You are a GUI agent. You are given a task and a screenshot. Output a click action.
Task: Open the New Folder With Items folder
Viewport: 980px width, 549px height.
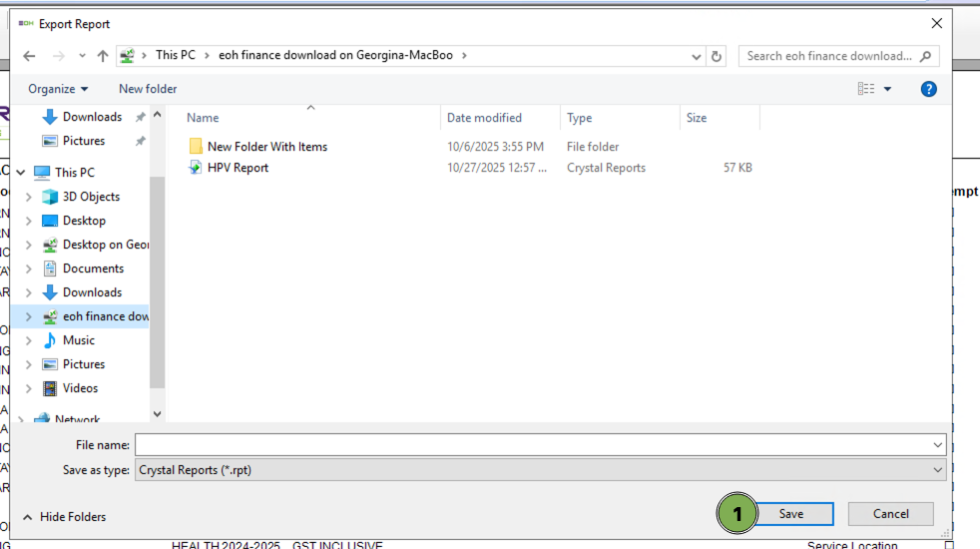(x=266, y=147)
